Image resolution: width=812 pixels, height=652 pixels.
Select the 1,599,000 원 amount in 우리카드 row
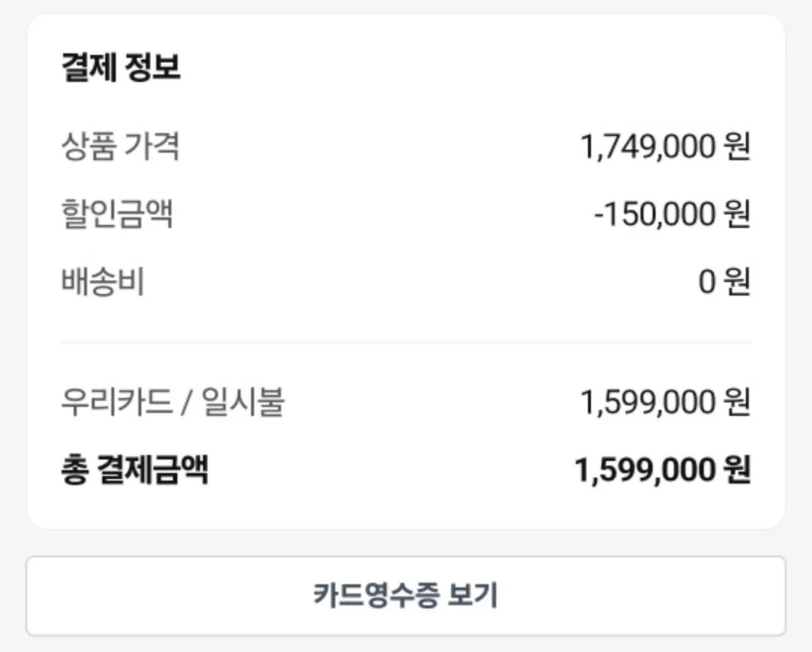coord(665,402)
